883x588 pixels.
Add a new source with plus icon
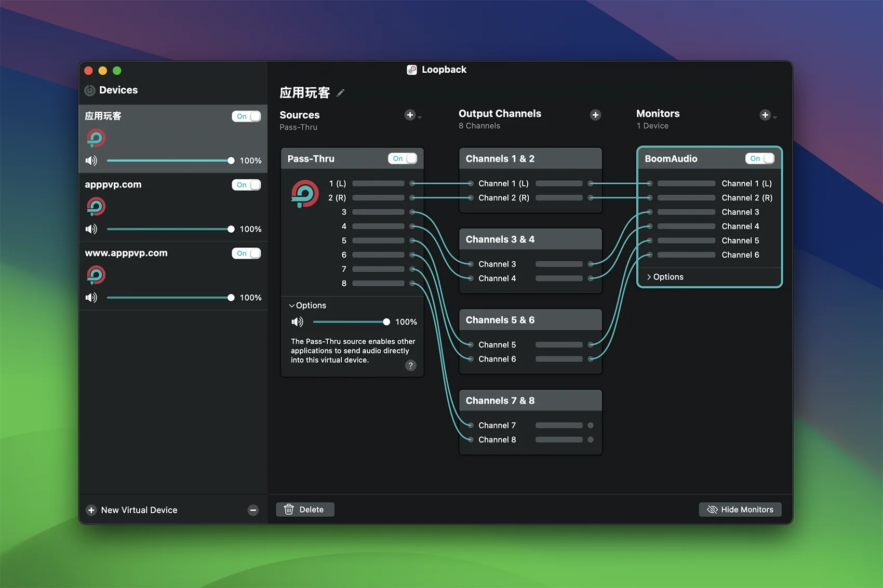(410, 115)
